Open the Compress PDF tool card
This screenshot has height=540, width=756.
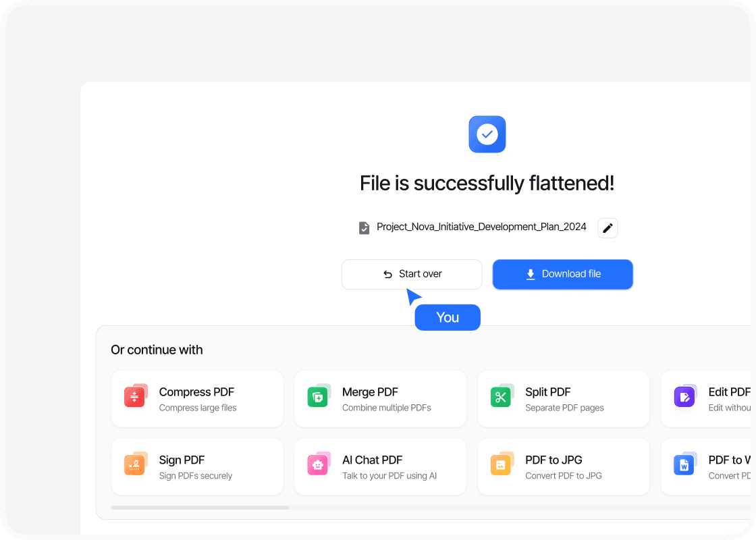(197, 399)
